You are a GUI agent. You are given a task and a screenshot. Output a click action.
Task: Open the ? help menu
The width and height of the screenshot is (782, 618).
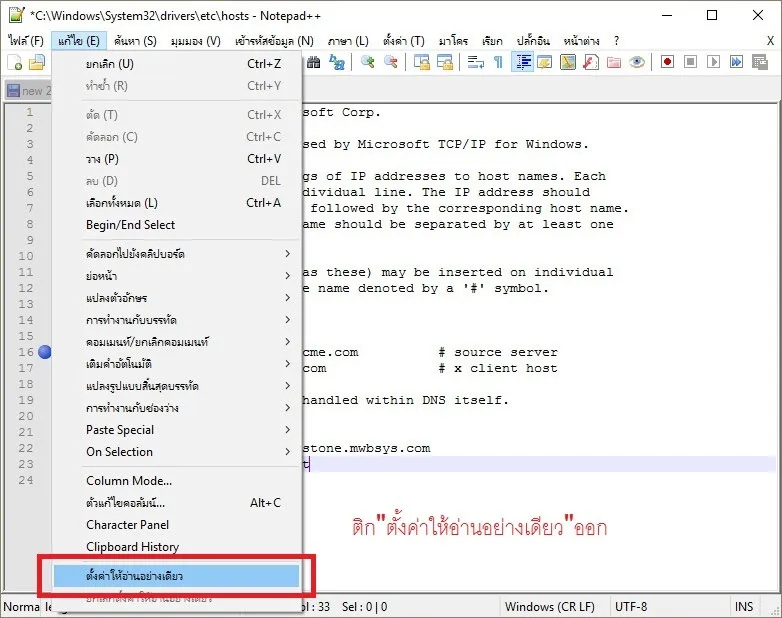click(x=616, y=40)
